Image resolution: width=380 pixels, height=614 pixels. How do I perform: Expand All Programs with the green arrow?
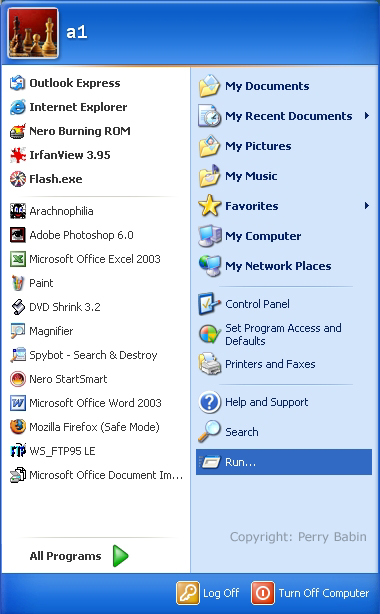coord(121,556)
